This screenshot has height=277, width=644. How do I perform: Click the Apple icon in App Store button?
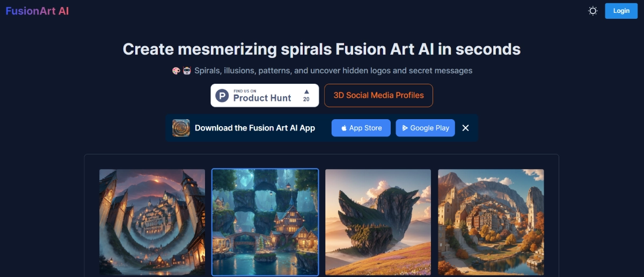tap(343, 128)
